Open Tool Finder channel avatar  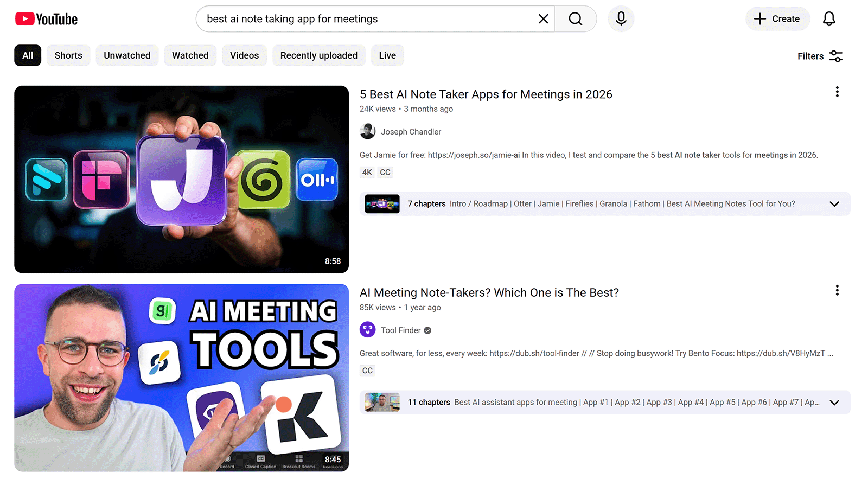pos(368,330)
